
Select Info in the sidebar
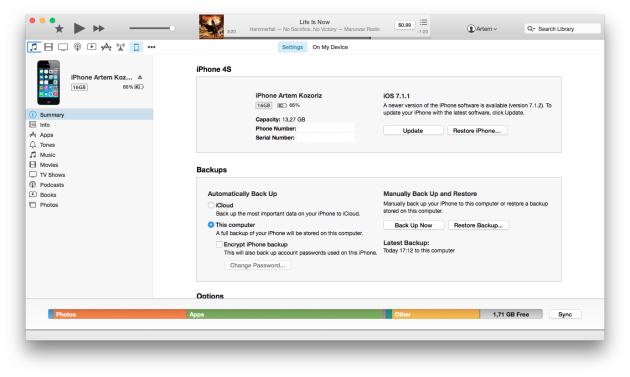pyautogui.click(x=90, y=125)
